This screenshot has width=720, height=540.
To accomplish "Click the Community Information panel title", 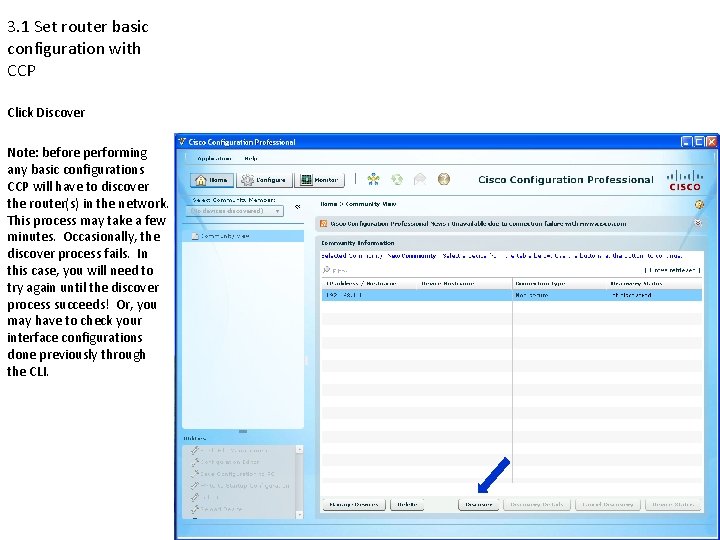I will point(358,243).
